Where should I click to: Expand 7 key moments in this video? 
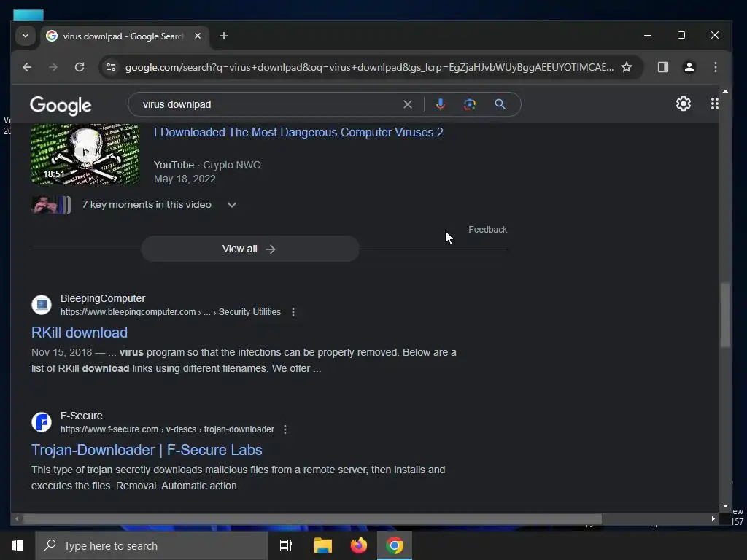[231, 205]
